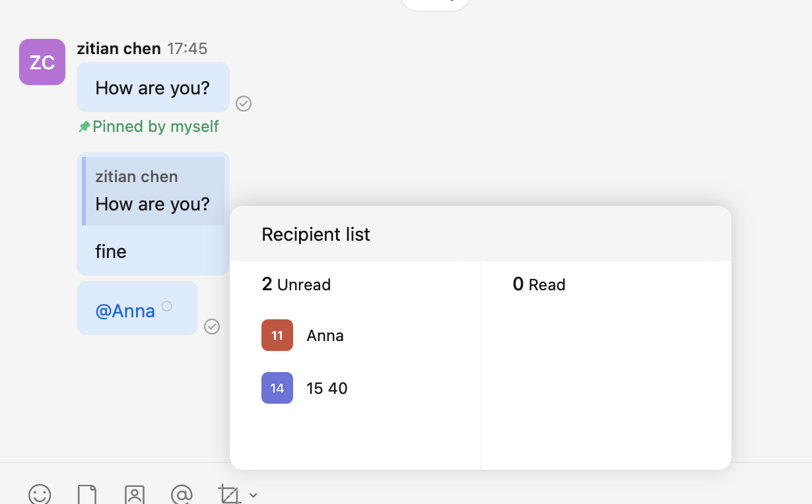The height and width of the screenshot is (504, 812).
Task: Select Anna in the unread recipients
Action: 325,336
